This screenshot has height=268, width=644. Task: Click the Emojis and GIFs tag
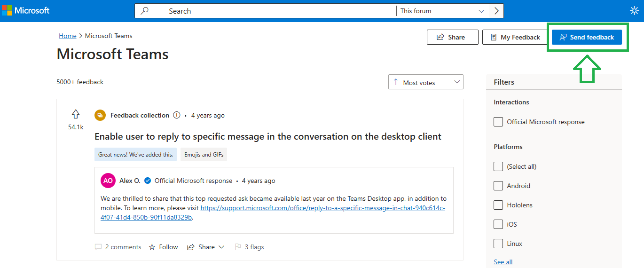204,154
